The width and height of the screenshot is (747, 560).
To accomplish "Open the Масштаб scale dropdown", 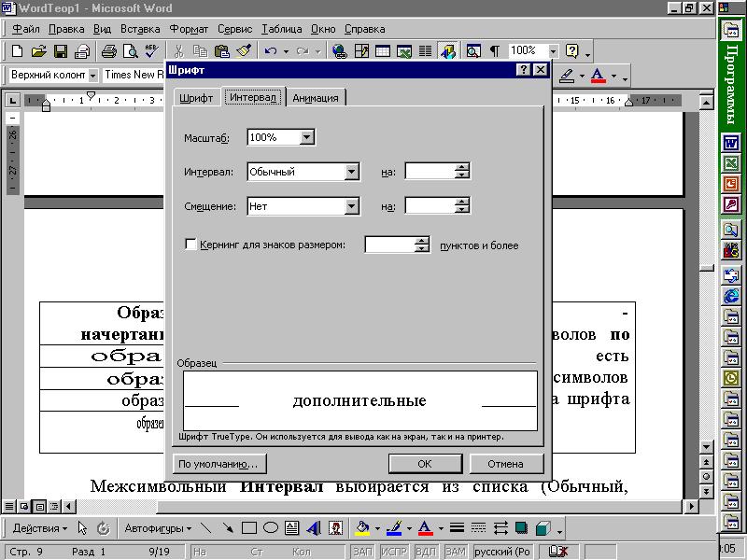I will (307, 137).
